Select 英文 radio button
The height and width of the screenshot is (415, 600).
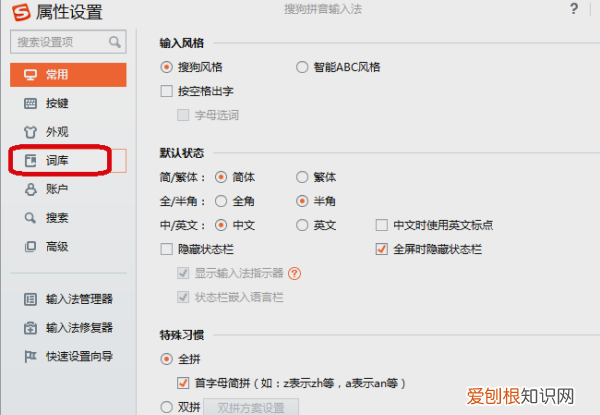tap(302, 225)
